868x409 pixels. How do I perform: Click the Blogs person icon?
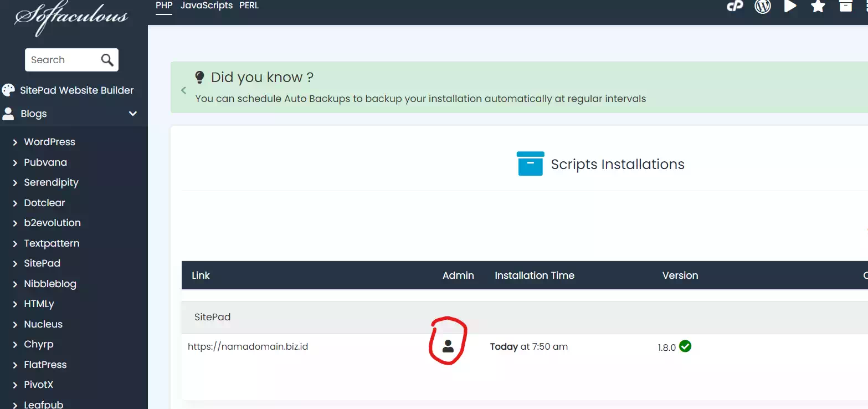tap(8, 114)
